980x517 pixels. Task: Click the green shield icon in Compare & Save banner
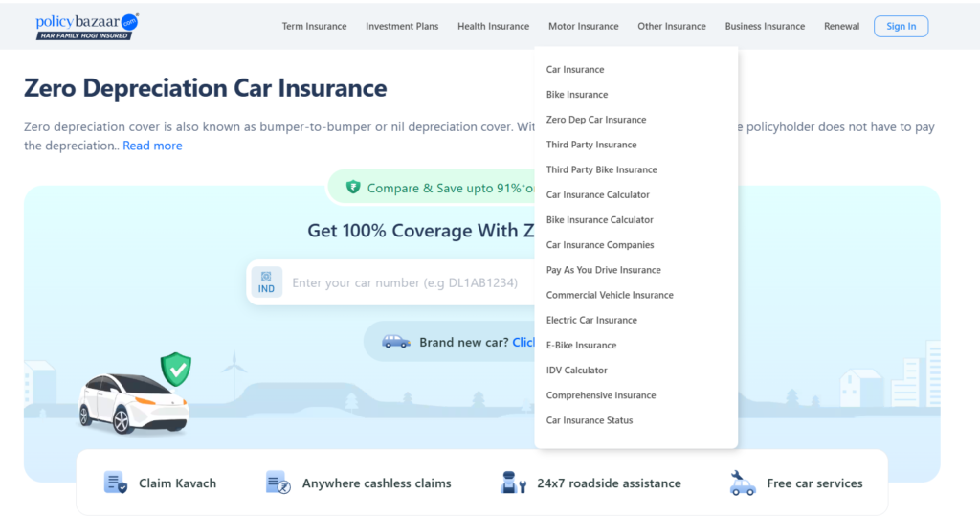[353, 187]
